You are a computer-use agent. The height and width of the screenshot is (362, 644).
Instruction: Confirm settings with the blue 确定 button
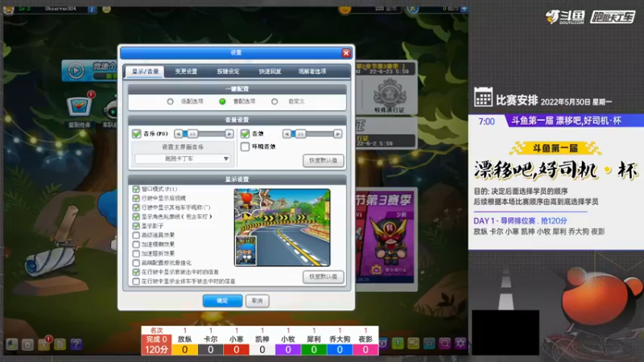[x=222, y=301]
